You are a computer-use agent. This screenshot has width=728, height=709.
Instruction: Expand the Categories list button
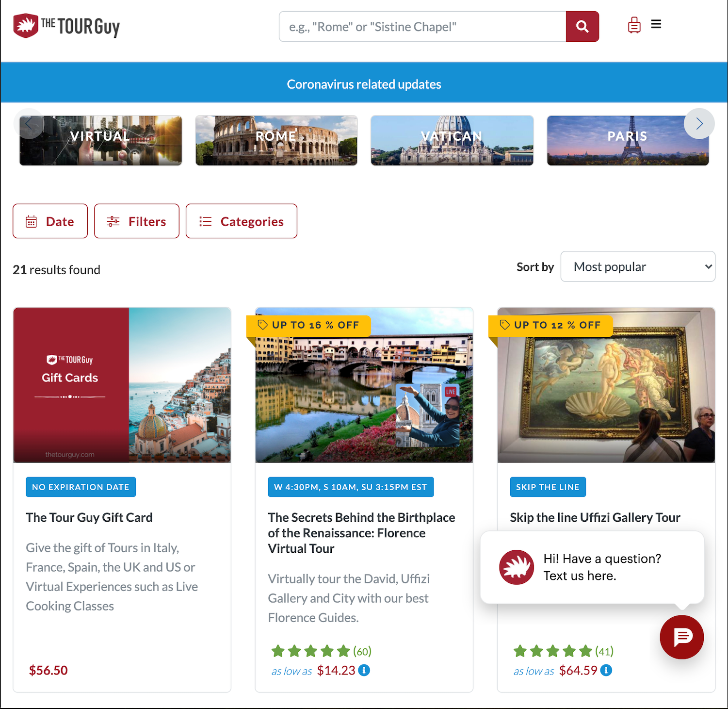(x=242, y=221)
